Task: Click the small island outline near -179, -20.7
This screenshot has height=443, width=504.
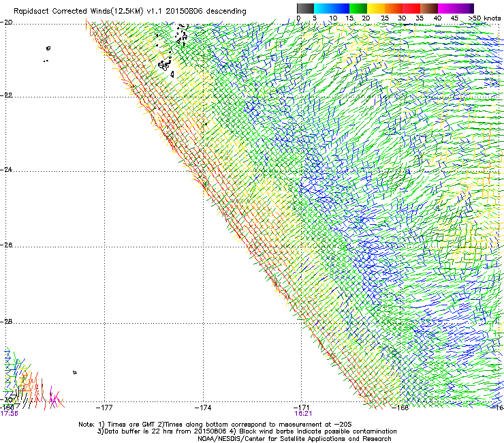Action: tap(48, 48)
